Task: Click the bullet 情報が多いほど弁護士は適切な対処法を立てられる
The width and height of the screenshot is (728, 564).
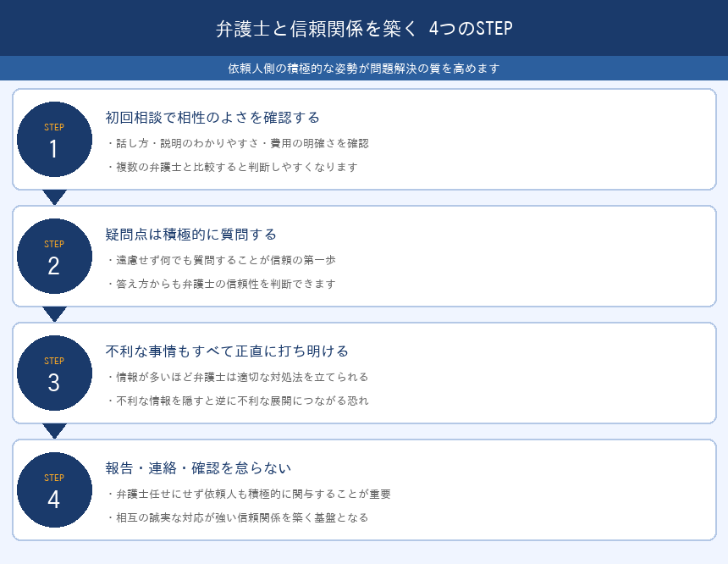Action: click(238, 378)
